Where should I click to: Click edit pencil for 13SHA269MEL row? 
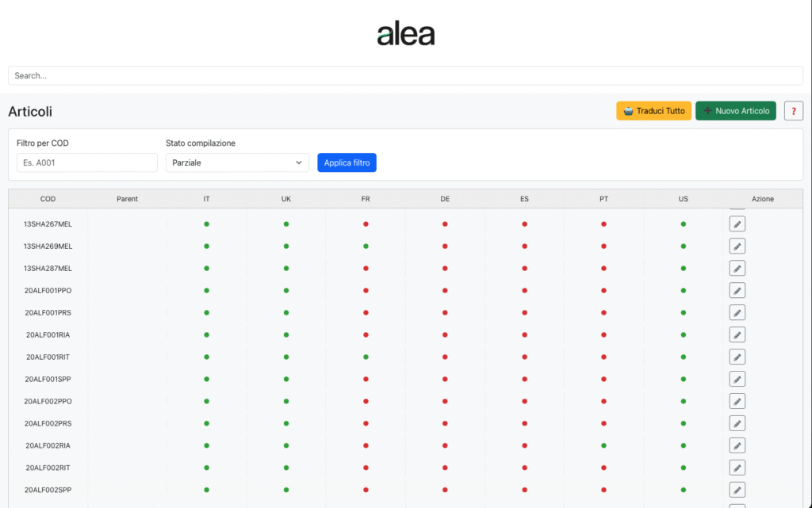point(737,246)
